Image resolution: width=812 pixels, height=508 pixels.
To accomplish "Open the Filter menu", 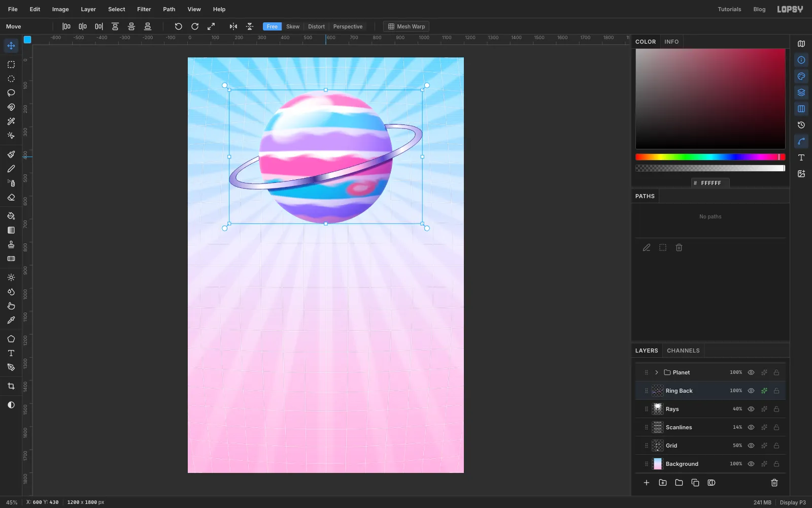I will click(x=144, y=9).
